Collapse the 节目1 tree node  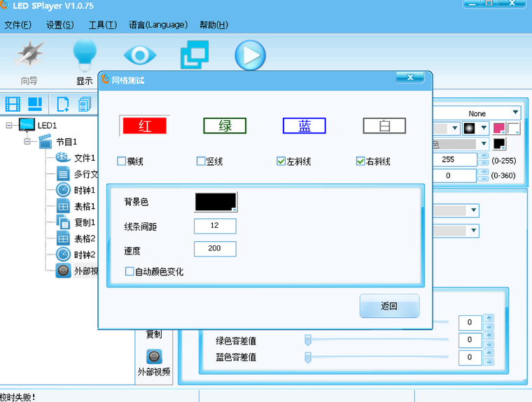[x=27, y=142]
